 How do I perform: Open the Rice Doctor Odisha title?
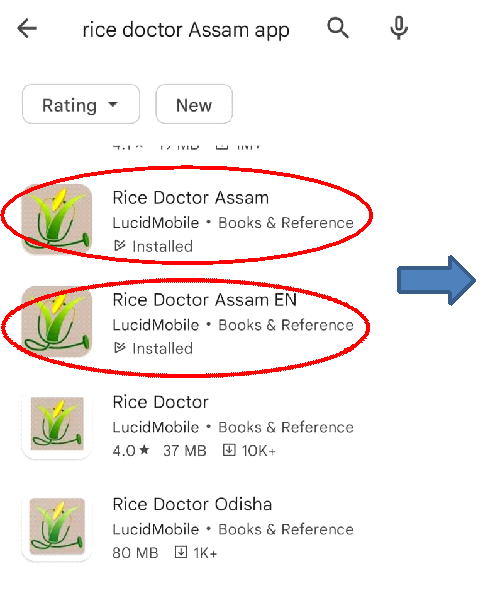[192, 504]
